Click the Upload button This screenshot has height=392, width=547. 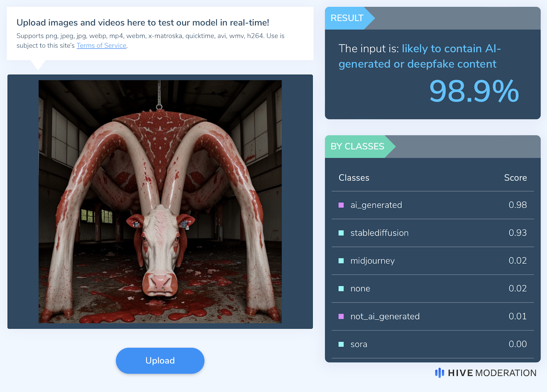pyautogui.click(x=160, y=361)
